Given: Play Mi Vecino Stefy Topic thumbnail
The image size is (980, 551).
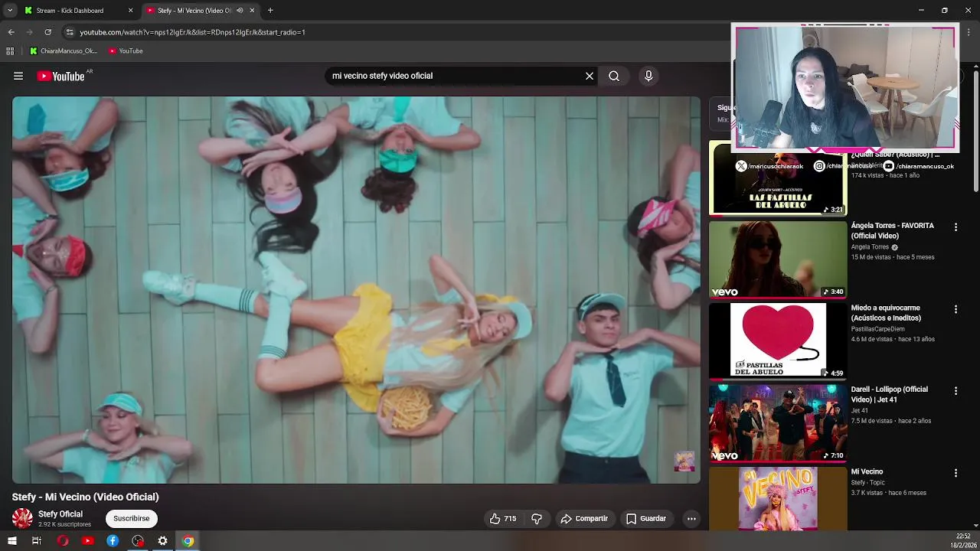Looking at the screenshot, I should 778,498.
